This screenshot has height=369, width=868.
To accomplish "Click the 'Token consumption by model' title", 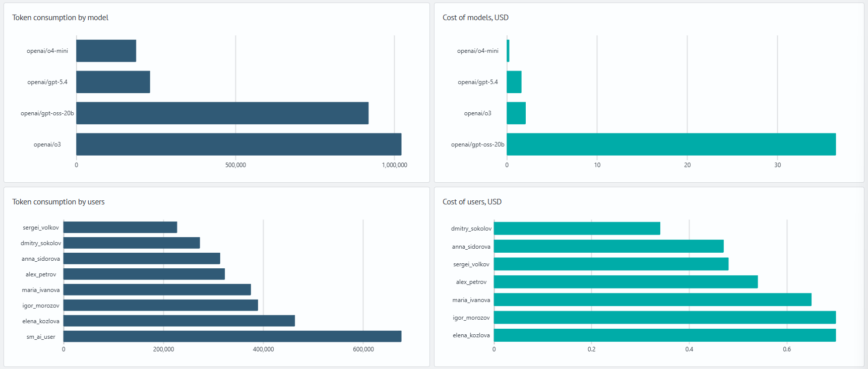I will click(x=60, y=18).
